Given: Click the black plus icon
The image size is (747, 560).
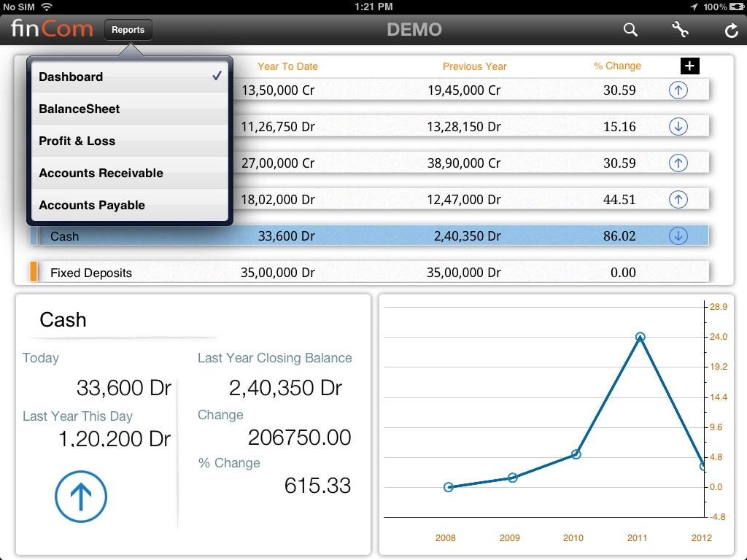Looking at the screenshot, I should tap(689, 66).
